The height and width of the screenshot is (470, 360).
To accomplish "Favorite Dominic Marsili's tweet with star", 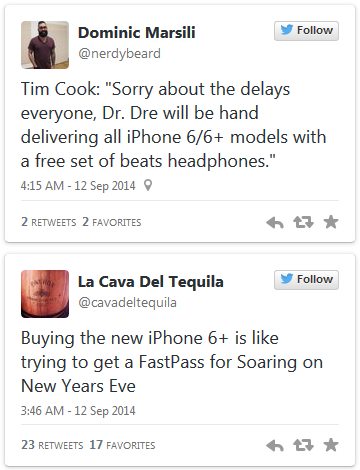I will click(x=331, y=222).
